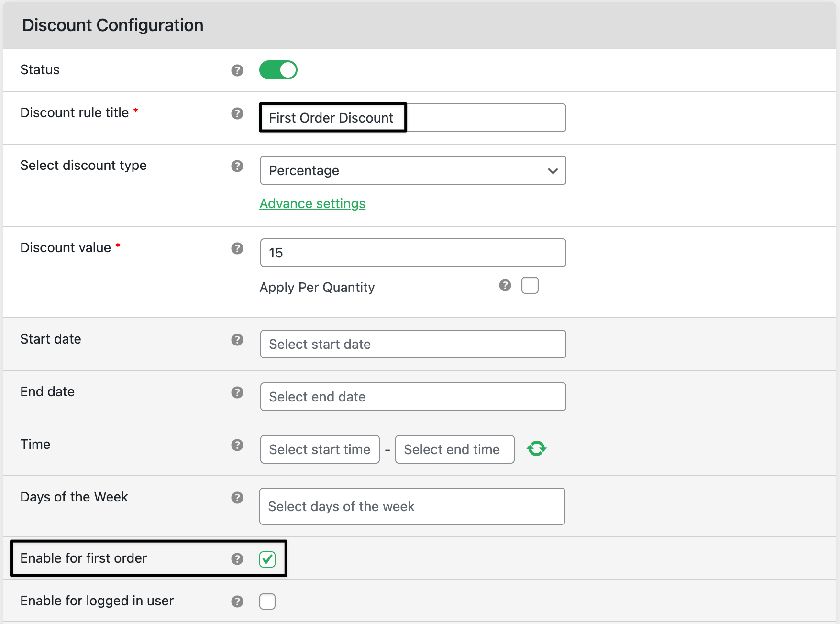Click the Discount value input field
The image size is (840, 624).
413,253
